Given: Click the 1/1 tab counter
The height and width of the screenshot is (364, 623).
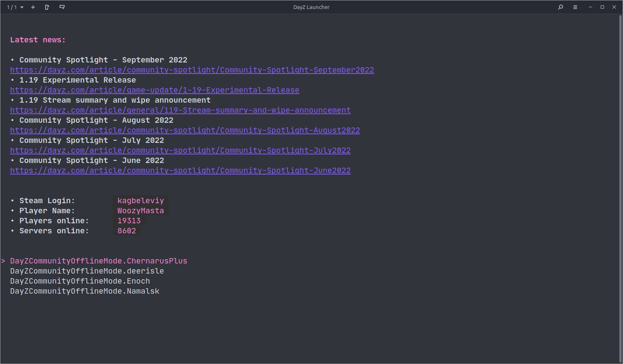Looking at the screenshot, I should pyautogui.click(x=12, y=7).
